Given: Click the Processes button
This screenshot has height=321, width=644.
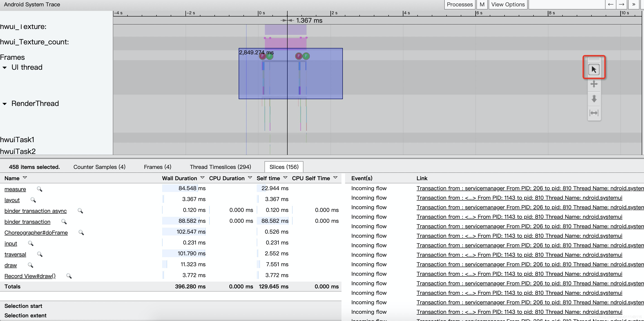Looking at the screenshot, I should point(459,5).
